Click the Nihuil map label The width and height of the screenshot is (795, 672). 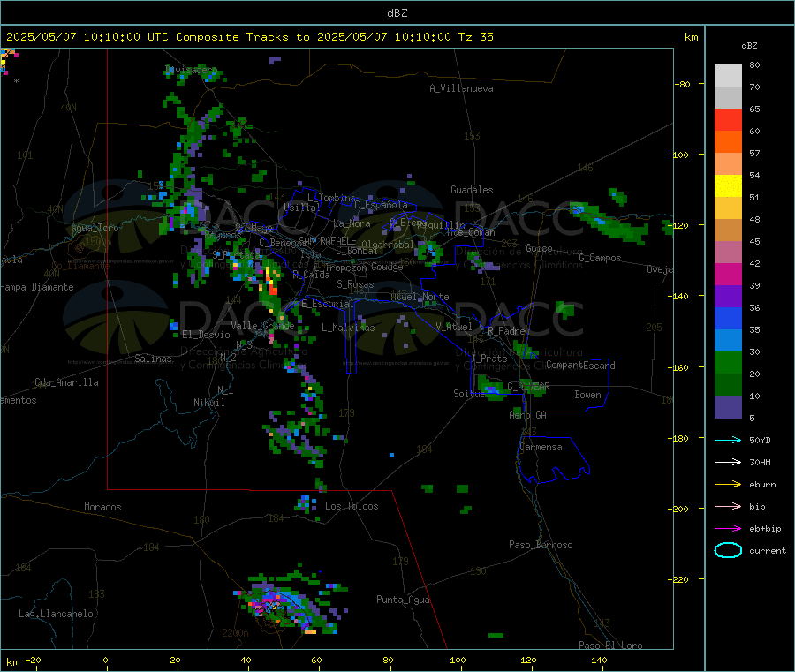pyautogui.click(x=208, y=403)
